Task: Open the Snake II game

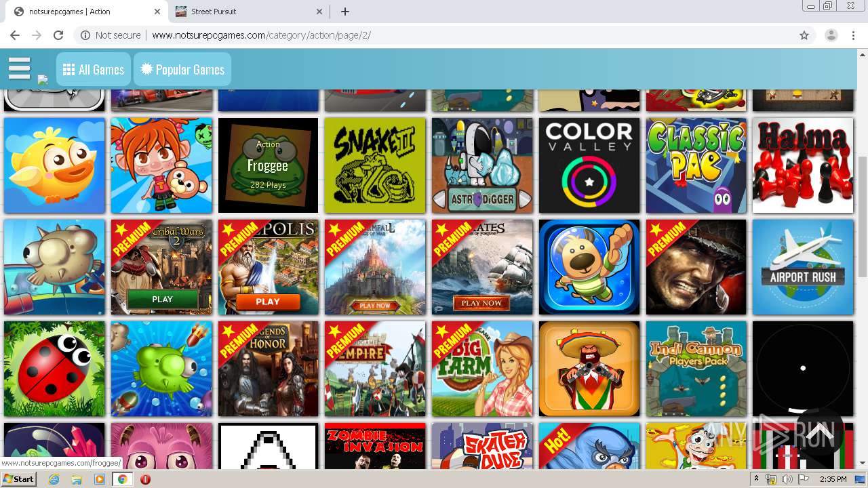Action: (375, 165)
